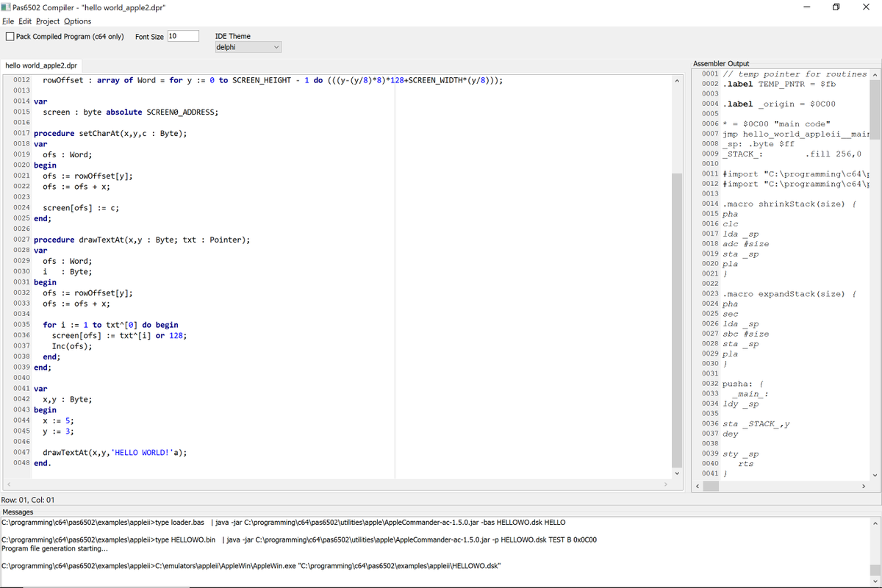Click assembler line 'sta _STACK_,y'

tap(756, 424)
